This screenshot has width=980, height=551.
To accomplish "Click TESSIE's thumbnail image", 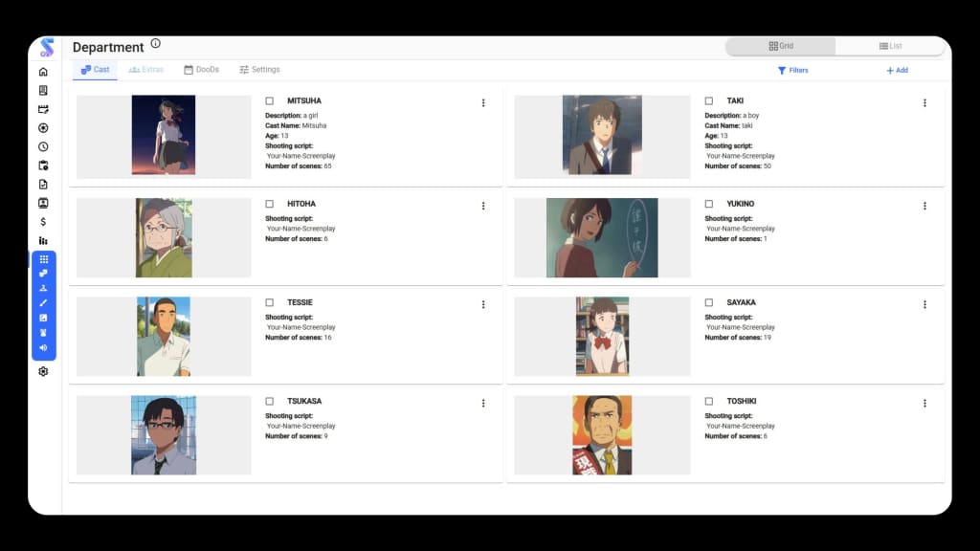I will point(162,337).
